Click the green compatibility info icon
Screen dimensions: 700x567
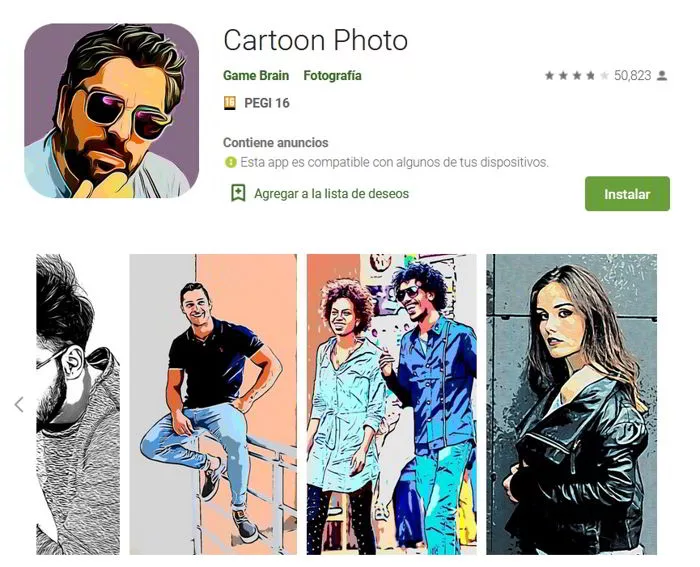pyautogui.click(x=230, y=162)
